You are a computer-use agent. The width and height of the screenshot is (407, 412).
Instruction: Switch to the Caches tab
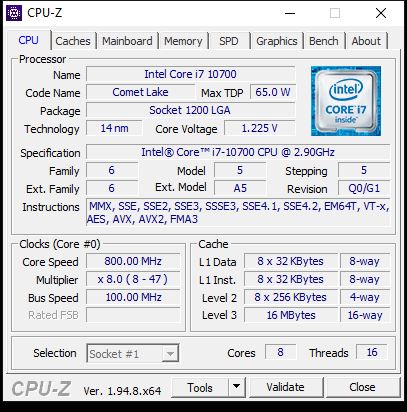[73, 41]
